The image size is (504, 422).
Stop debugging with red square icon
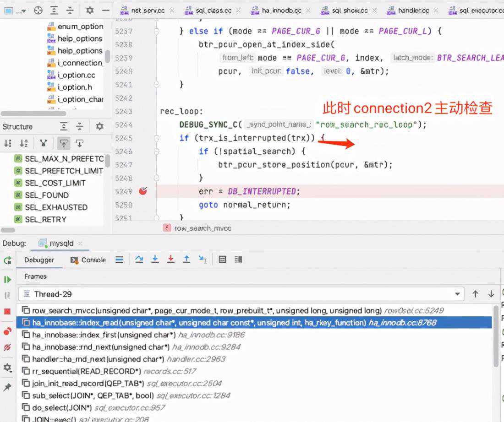[x=7, y=311]
